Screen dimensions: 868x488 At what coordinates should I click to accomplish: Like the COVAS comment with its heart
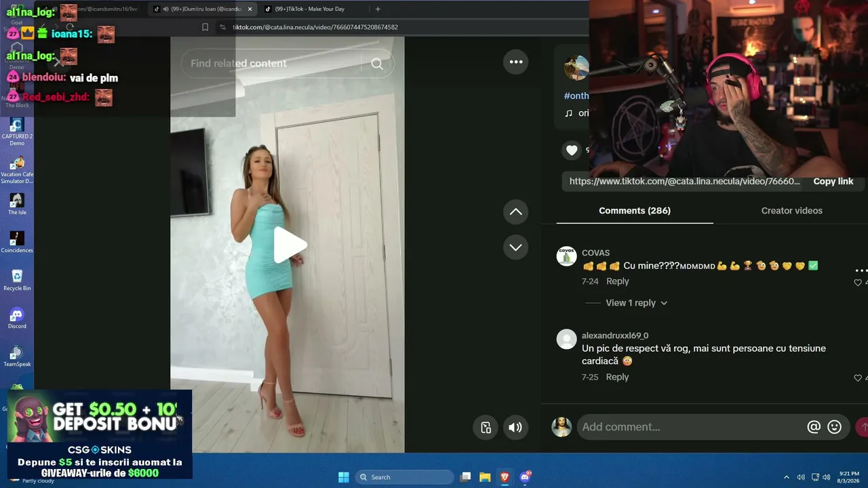(x=858, y=282)
